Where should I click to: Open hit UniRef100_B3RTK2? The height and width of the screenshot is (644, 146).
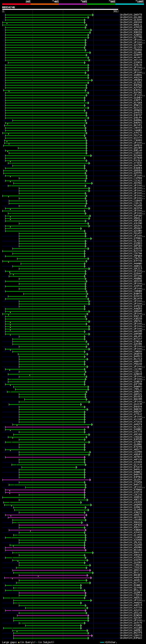point(131,90)
